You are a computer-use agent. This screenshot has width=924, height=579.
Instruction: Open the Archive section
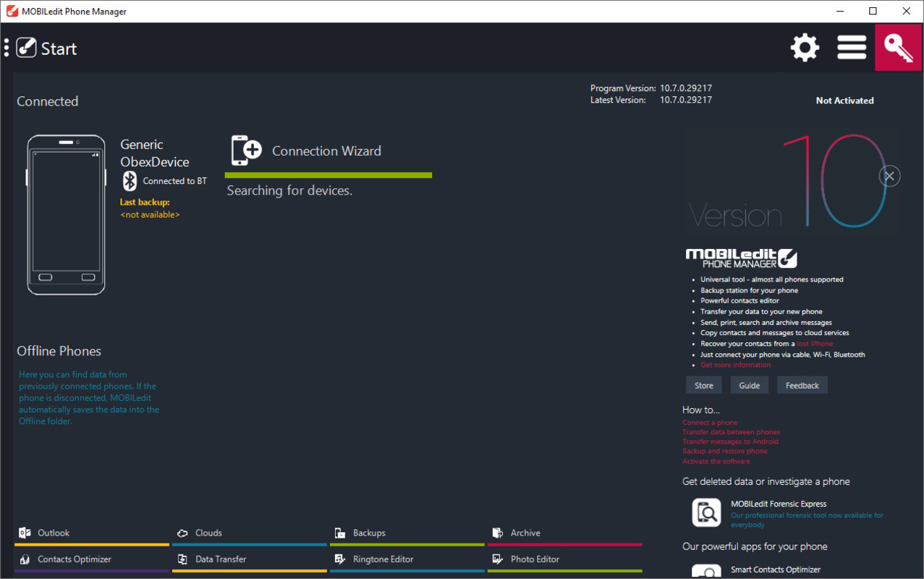click(x=564, y=534)
